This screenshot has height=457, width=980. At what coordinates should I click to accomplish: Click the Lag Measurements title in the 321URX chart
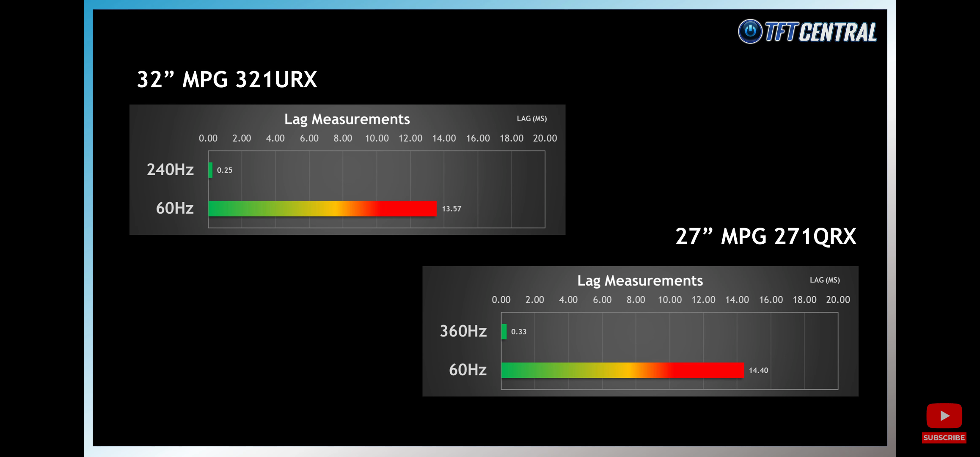[347, 119]
